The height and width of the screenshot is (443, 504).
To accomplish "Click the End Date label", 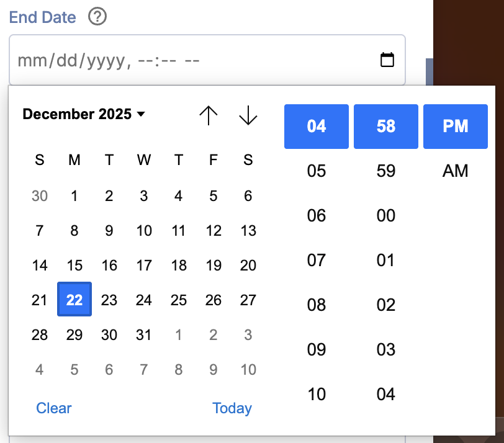I will 42,17.
